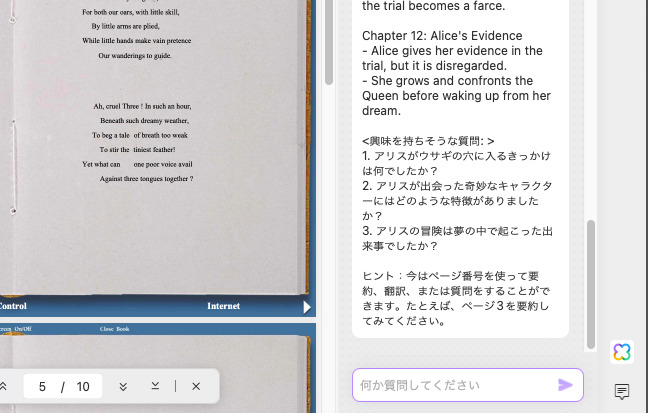The width and height of the screenshot is (648, 413).
Task: Select suggested question 3 about アリスの冒険は夢
Action: pos(457,239)
